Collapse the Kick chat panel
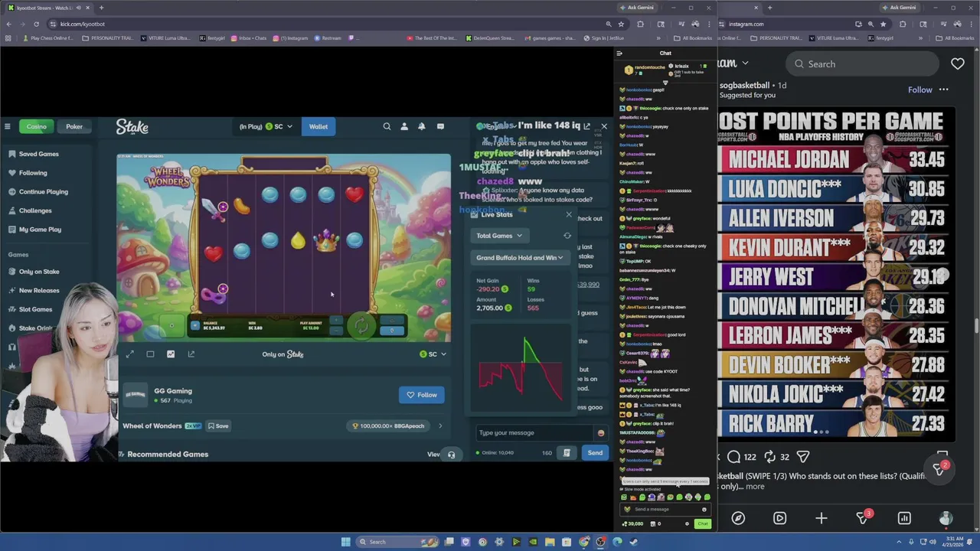The width and height of the screenshot is (980, 551). pos(619,54)
